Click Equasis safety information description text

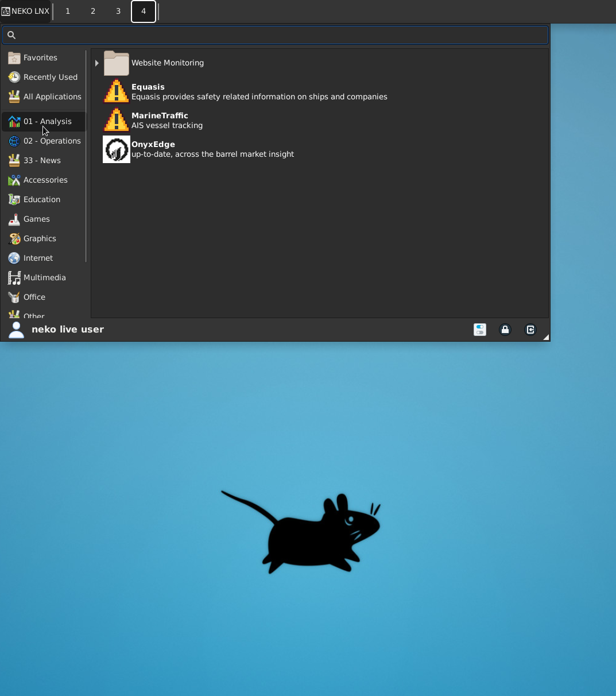click(x=259, y=96)
